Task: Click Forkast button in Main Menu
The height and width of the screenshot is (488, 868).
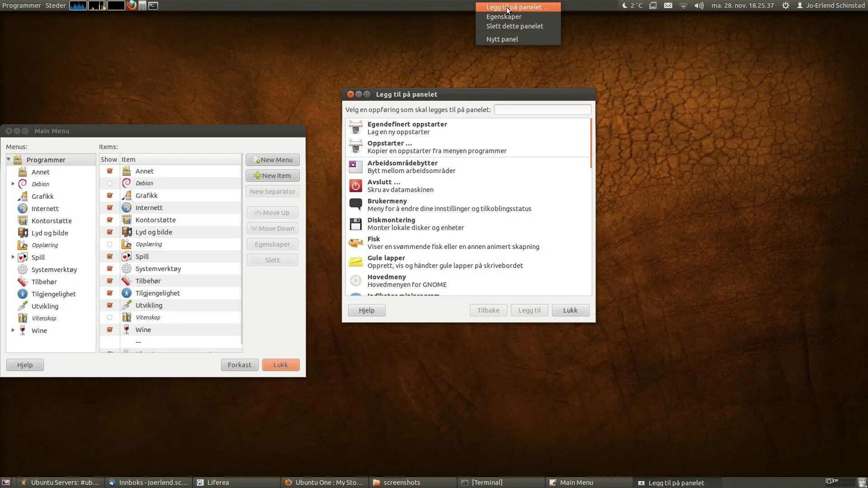Action: click(x=239, y=365)
